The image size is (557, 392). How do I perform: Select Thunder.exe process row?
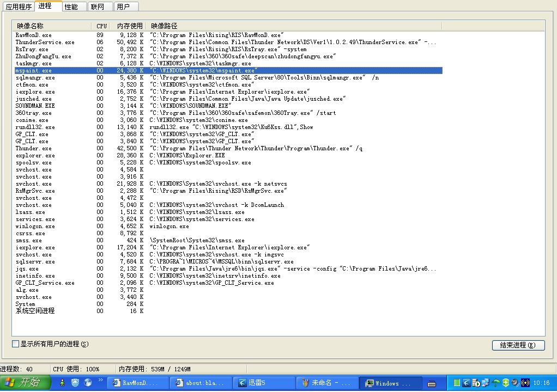[x=228, y=148]
